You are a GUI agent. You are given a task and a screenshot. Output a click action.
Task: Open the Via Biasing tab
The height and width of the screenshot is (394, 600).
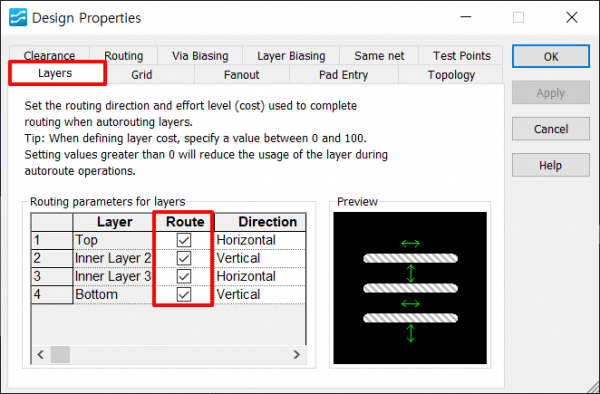[200, 55]
